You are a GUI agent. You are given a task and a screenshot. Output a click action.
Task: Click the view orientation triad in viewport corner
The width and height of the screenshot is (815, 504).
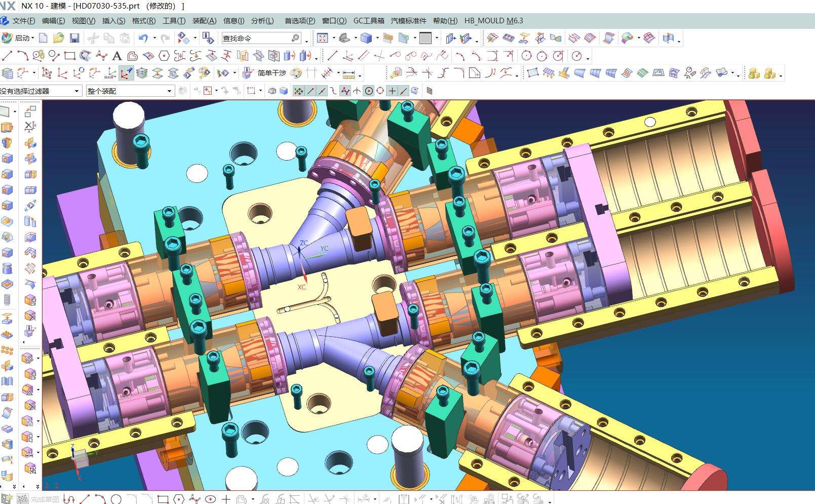click(80, 460)
